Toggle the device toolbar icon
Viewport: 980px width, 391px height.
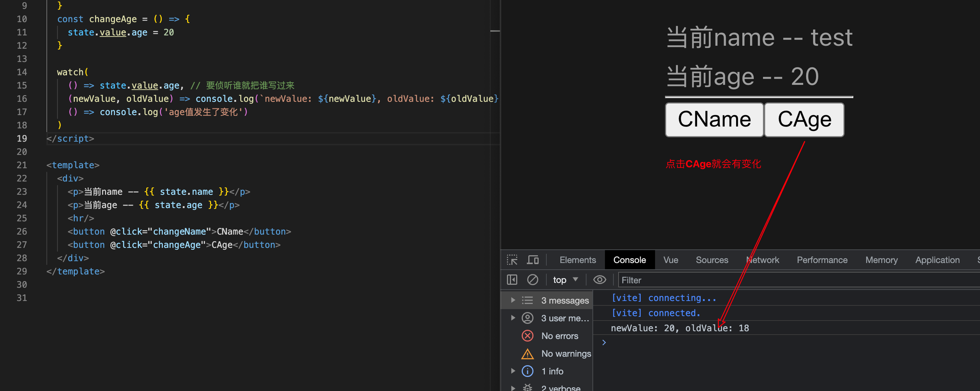coord(533,260)
